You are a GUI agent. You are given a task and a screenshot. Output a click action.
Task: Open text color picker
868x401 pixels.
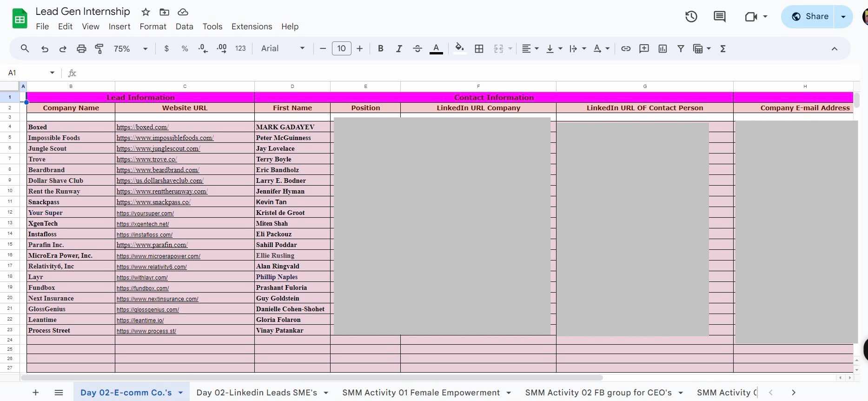[x=436, y=48]
